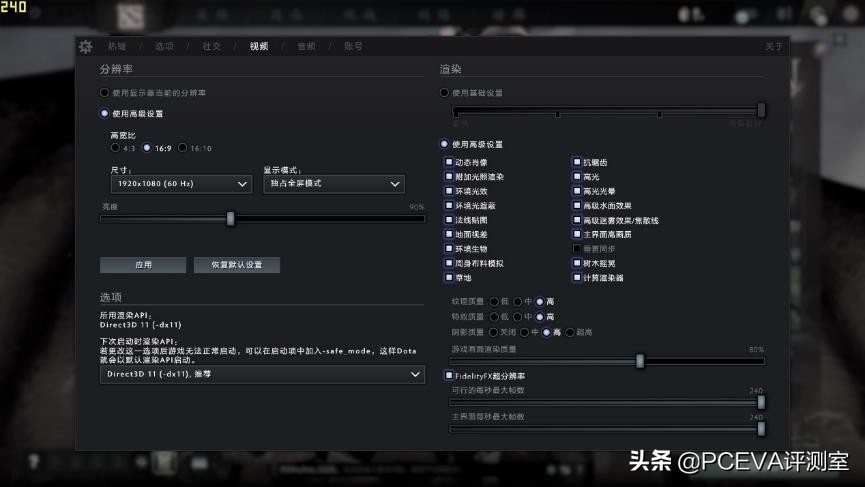This screenshot has height=487, width=865.
Task: Click the 亮度 brightness slider handle
Action: click(231, 219)
